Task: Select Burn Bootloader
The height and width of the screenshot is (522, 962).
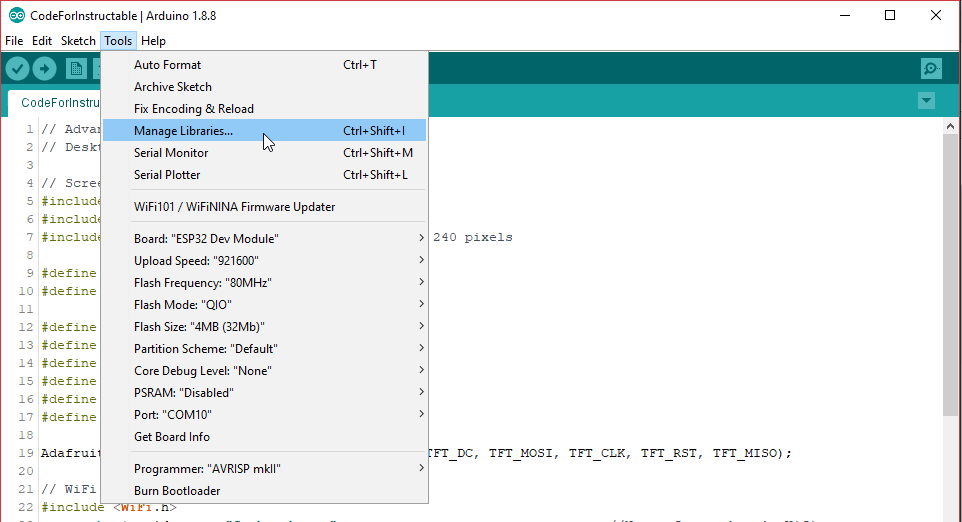Action: point(264,491)
